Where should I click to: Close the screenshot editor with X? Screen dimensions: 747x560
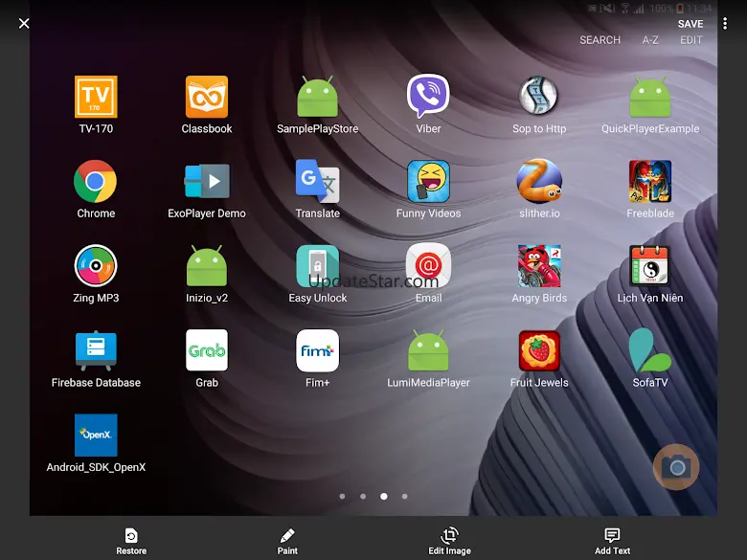pos(24,24)
